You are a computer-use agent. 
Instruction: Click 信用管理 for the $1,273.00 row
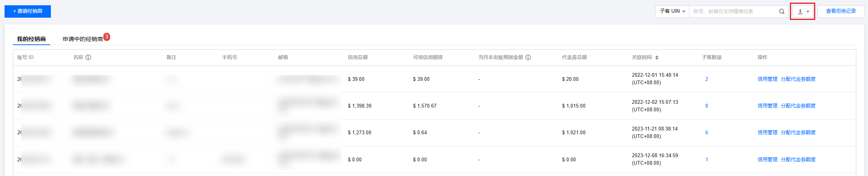click(x=767, y=132)
